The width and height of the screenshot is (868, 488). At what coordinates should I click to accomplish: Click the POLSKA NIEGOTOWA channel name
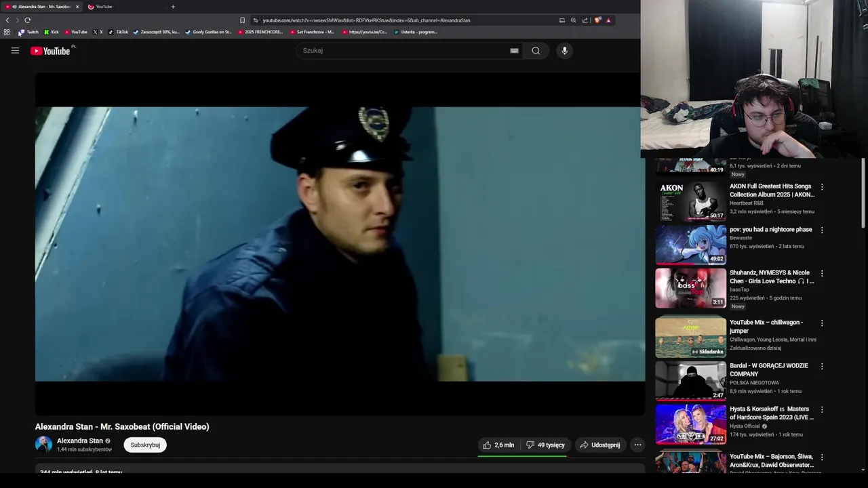pyautogui.click(x=754, y=382)
